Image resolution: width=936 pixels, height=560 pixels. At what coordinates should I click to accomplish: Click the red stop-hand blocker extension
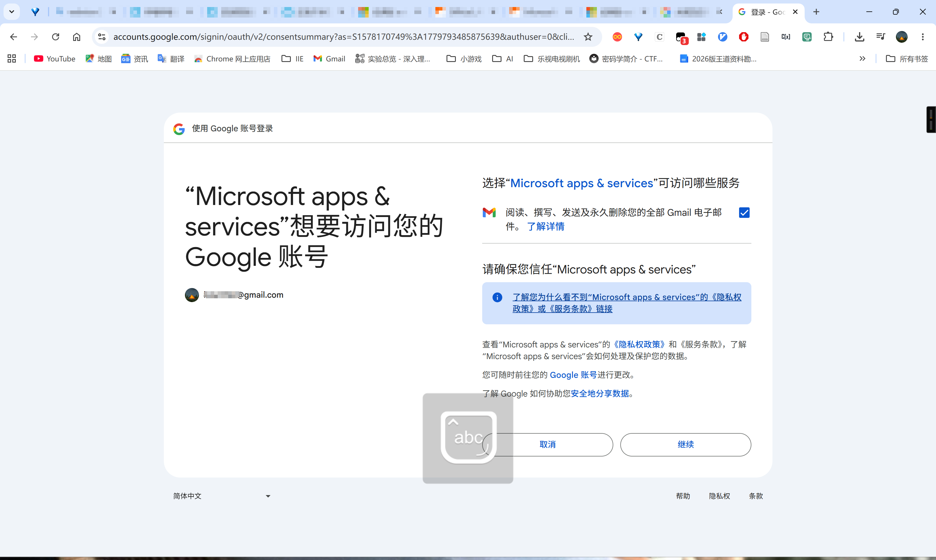pos(743,37)
